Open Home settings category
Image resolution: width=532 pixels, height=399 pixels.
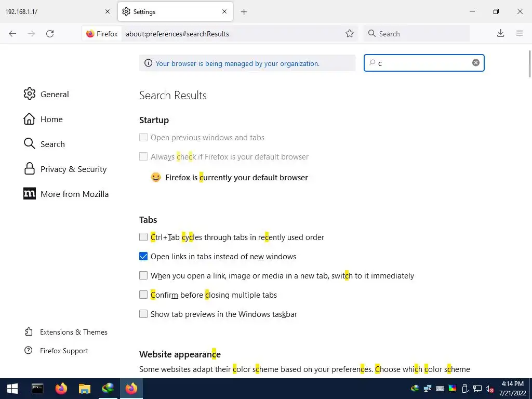pyautogui.click(x=43, y=119)
